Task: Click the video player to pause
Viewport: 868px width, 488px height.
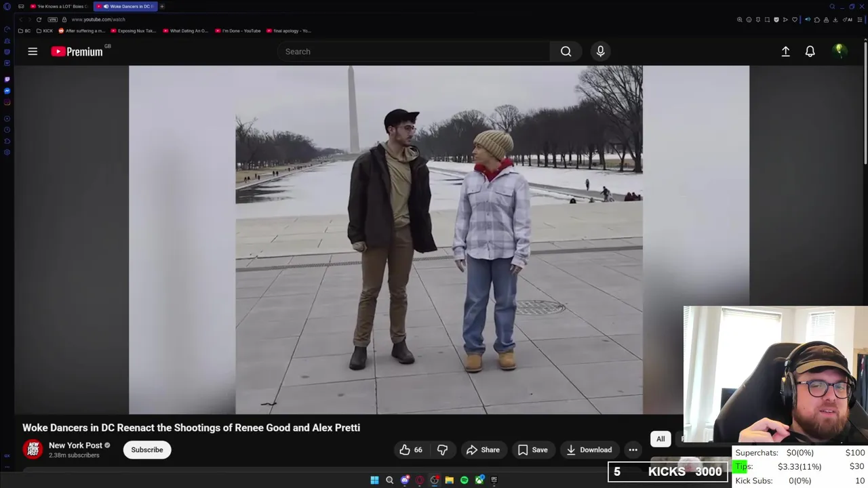Action: click(439, 239)
